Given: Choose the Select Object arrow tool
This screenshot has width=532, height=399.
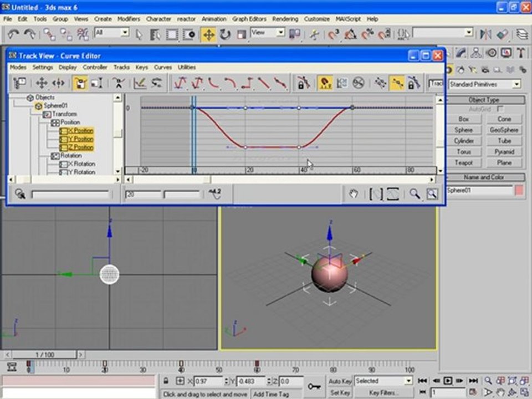Looking at the screenshot, I should [139, 34].
